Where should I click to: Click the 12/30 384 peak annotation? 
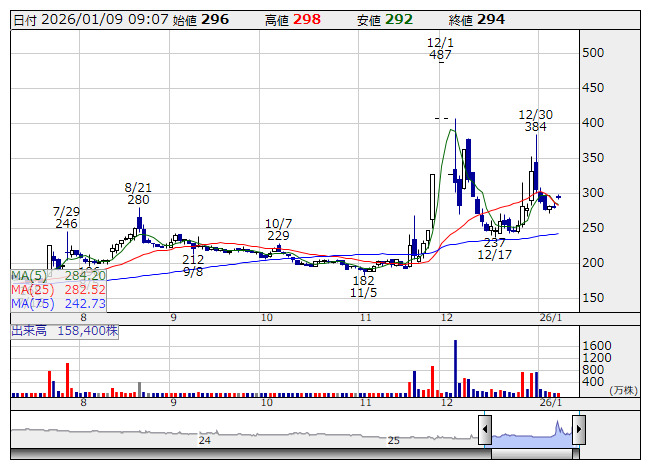(535, 121)
